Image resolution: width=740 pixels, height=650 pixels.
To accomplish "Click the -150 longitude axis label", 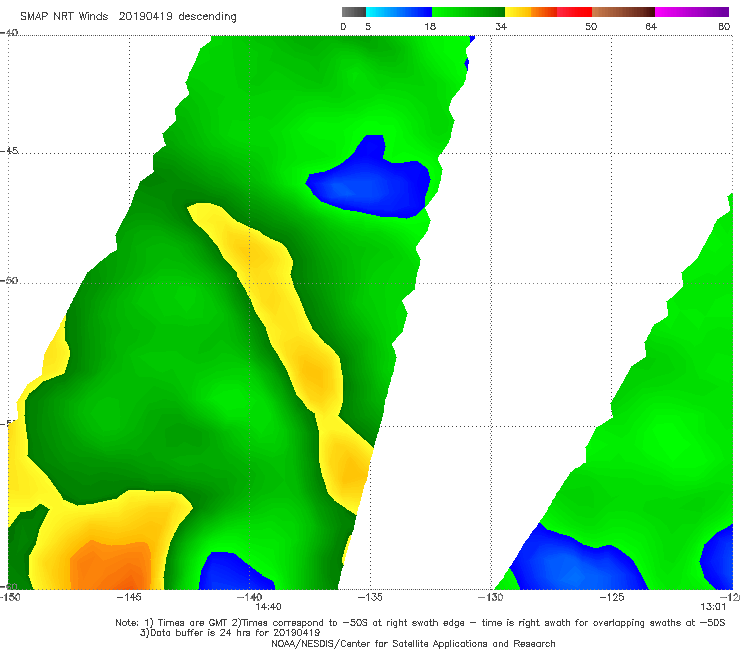I will [x=10, y=597].
